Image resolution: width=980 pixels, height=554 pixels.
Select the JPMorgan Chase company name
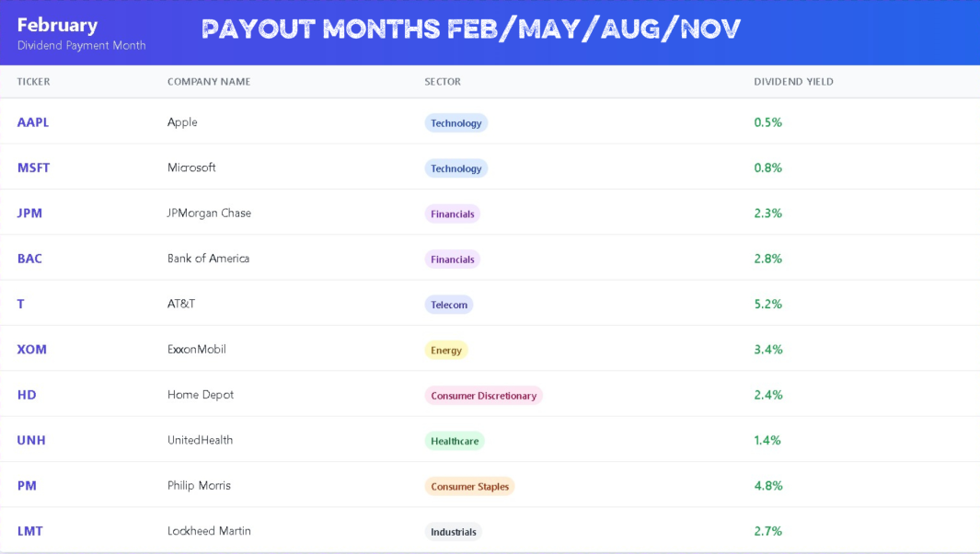pos(209,214)
